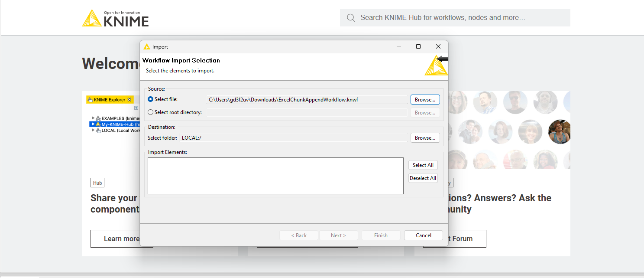Image resolution: width=644 pixels, height=278 pixels.
Task: Expand the My-KNIME-Hub tree arrow
Action: click(93, 124)
